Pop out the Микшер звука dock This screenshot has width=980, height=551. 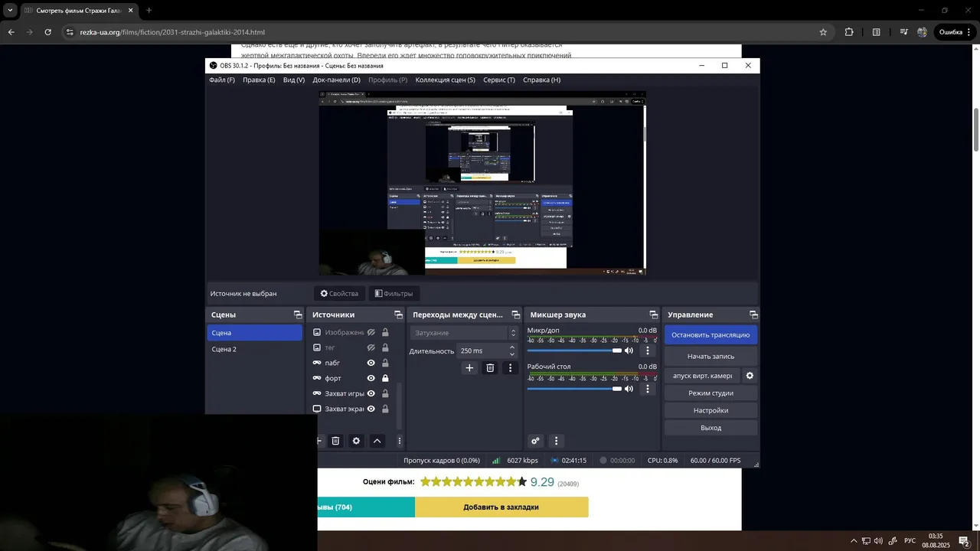(x=653, y=315)
